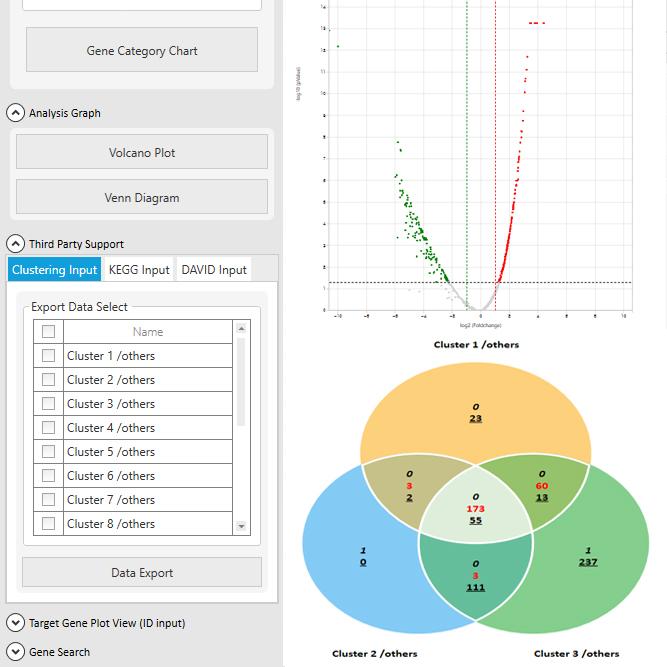
Task: Click the 60 count in green intersection
Action: click(x=542, y=486)
